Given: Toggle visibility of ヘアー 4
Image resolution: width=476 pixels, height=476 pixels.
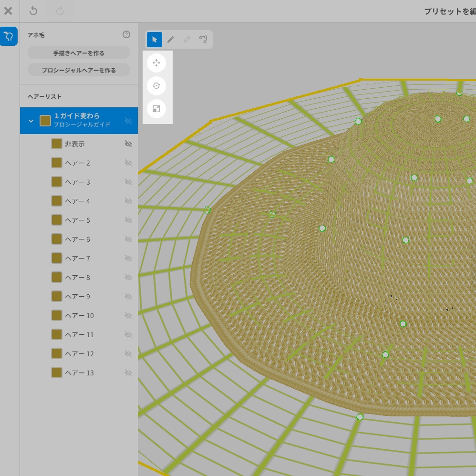Looking at the screenshot, I should pos(128,201).
